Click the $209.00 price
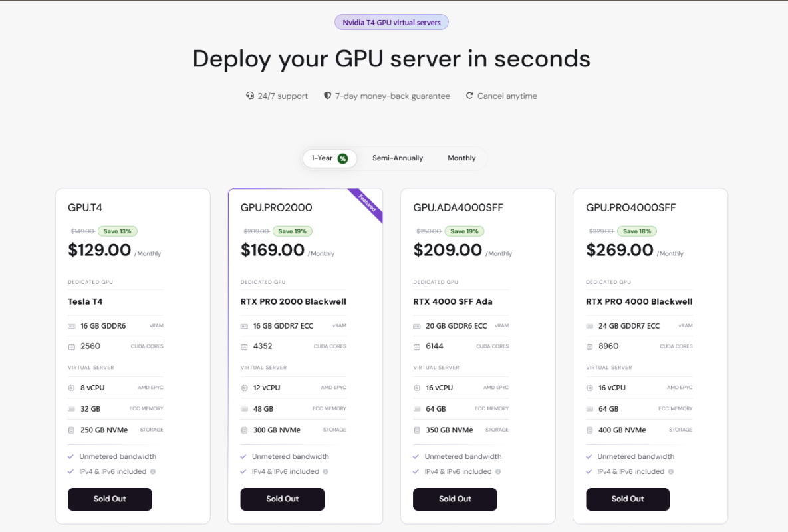 (x=448, y=250)
